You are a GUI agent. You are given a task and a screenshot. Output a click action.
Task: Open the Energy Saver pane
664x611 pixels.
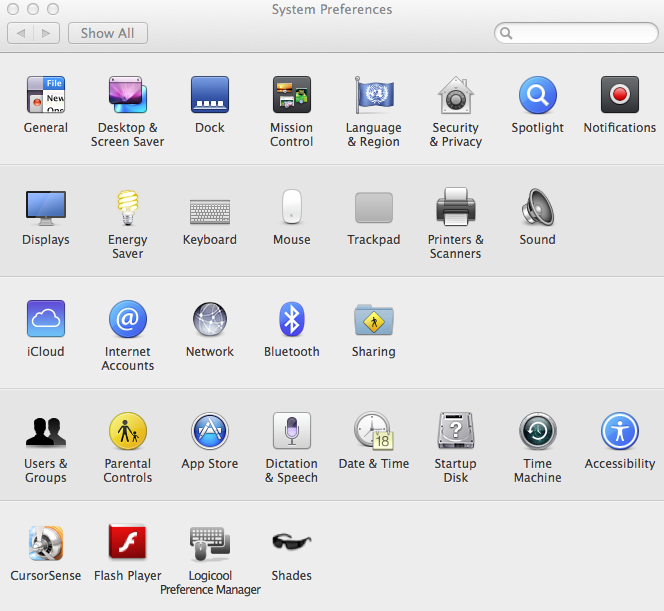[x=128, y=208]
